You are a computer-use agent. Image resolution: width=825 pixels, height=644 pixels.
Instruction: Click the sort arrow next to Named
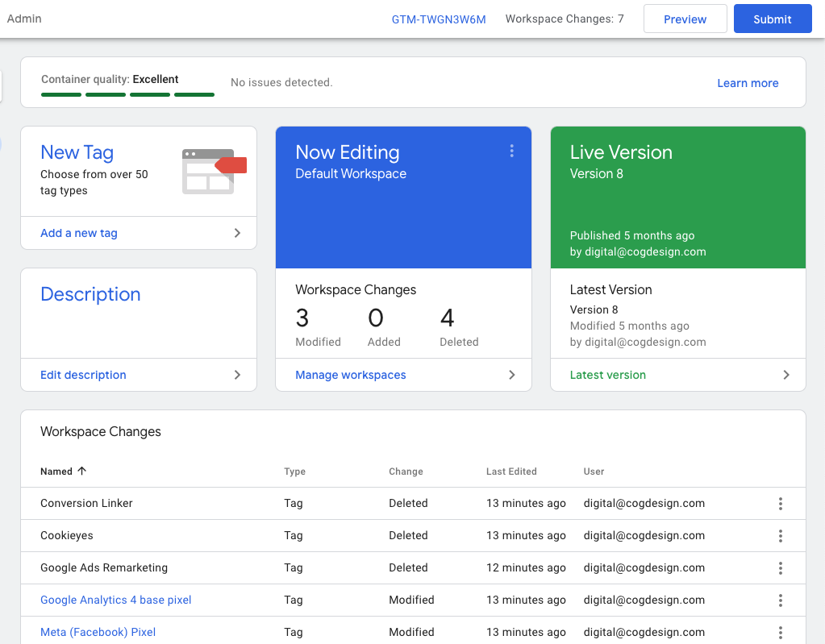[81, 471]
